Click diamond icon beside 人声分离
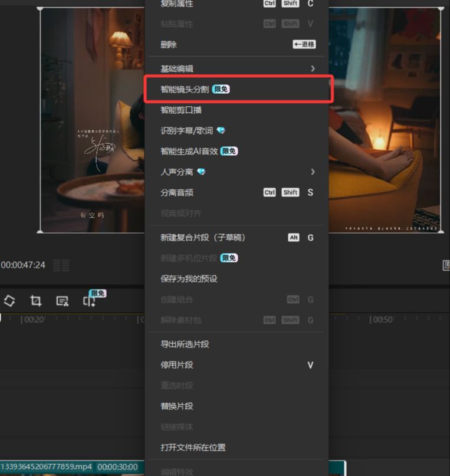This screenshot has width=450, height=476. tap(201, 172)
